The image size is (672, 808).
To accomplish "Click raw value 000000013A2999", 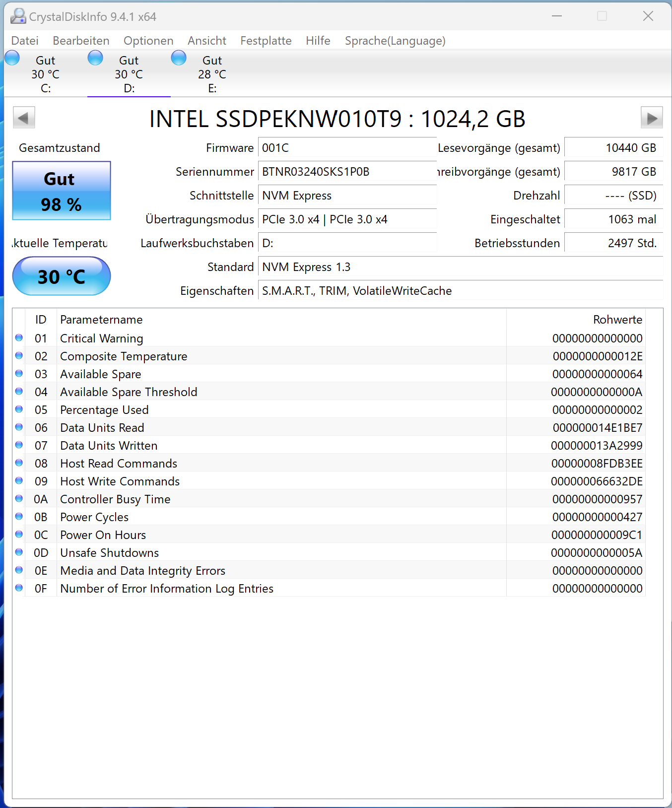I will coord(597,446).
